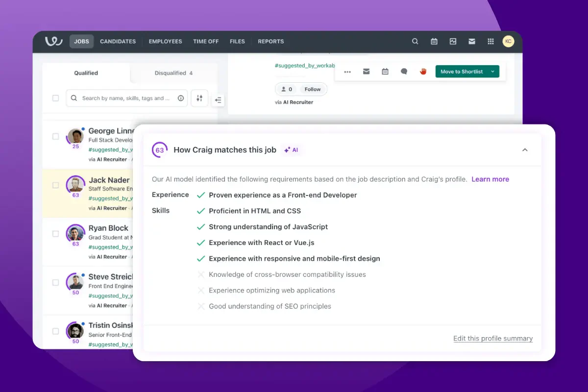Switch to the Disqualified tab
588x392 pixels.
pos(174,73)
